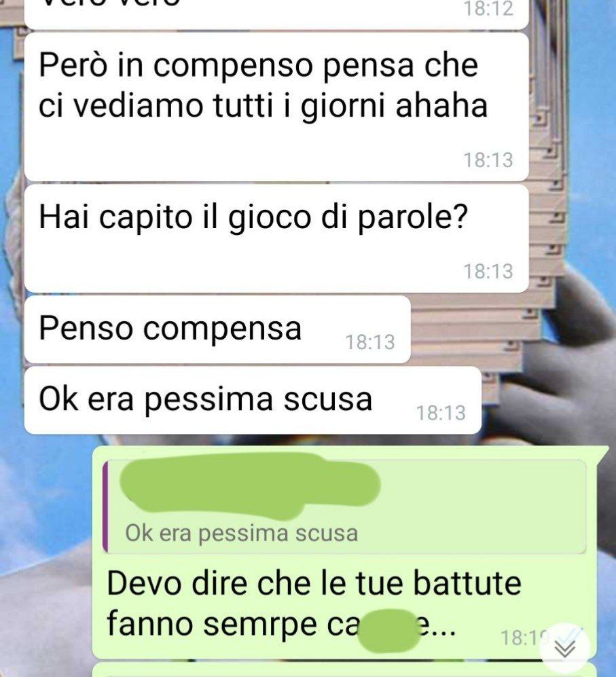Click the 18:13 timestamp under "ahaha" message
616x677 pixels.
pos(488,160)
